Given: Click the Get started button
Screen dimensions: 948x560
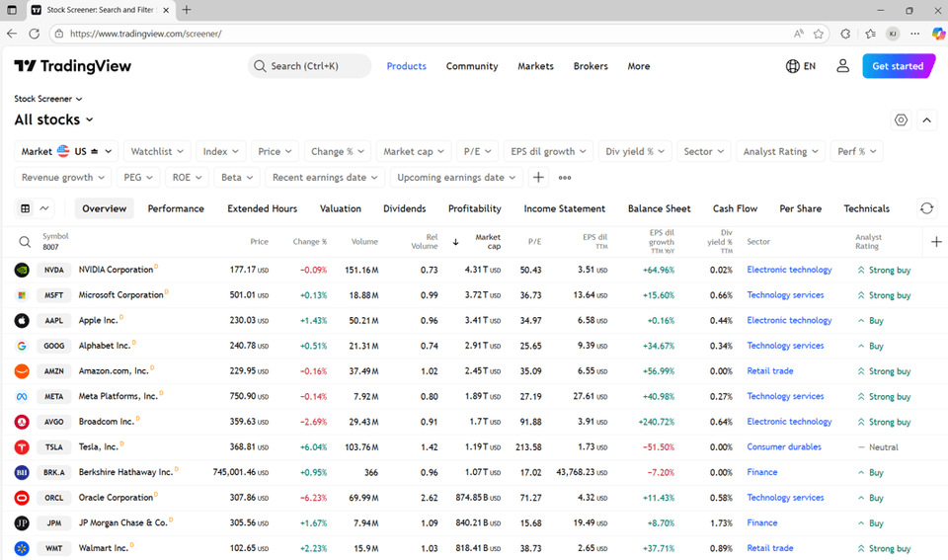Looking at the screenshot, I should coord(899,66).
